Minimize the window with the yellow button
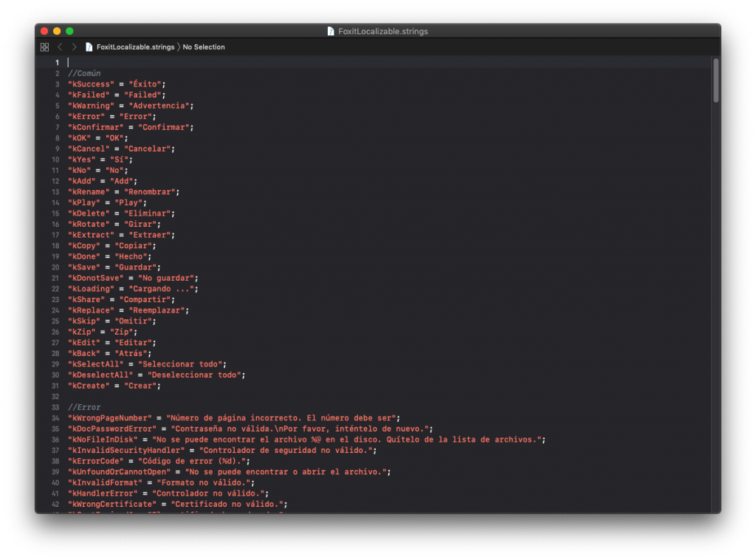Viewport: 756px width, 560px height. point(57,31)
